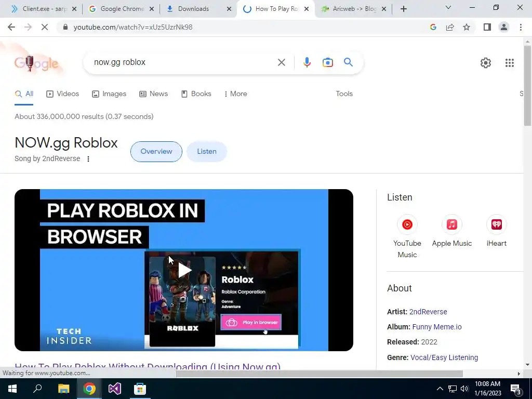This screenshot has width=532, height=399.
Task: Close the Client.exe tab
Action: pyautogui.click(x=74, y=9)
